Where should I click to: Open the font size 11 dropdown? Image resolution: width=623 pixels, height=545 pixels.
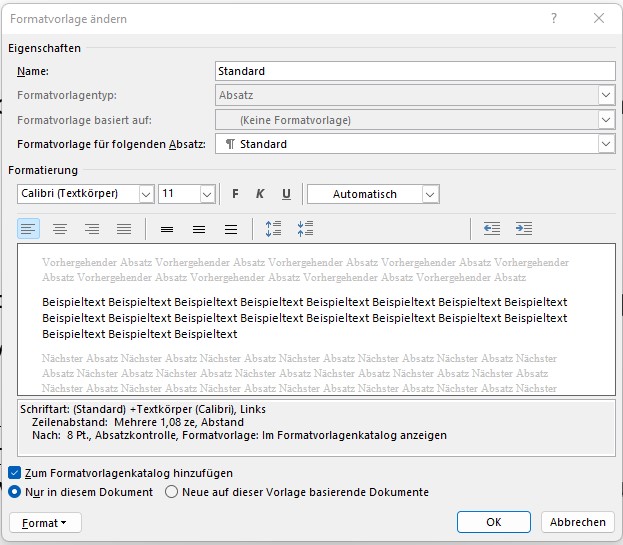click(207, 194)
